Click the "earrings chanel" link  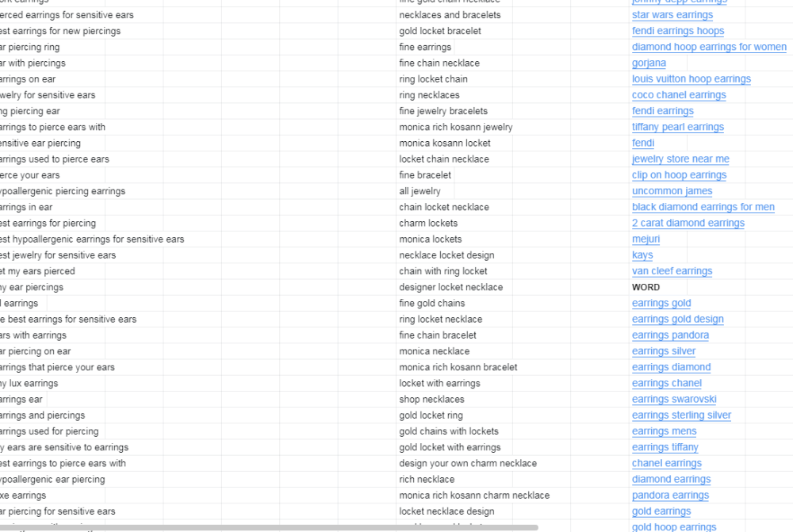[667, 383]
